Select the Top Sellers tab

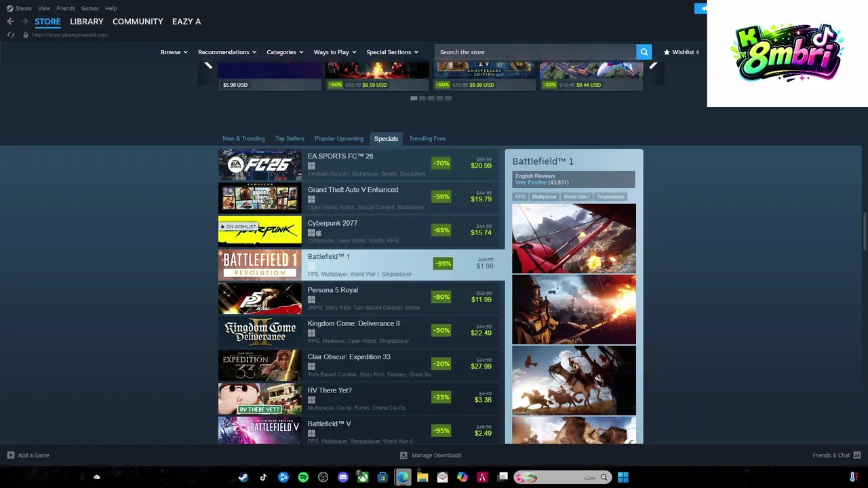pyautogui.click(x=290, y=138)
